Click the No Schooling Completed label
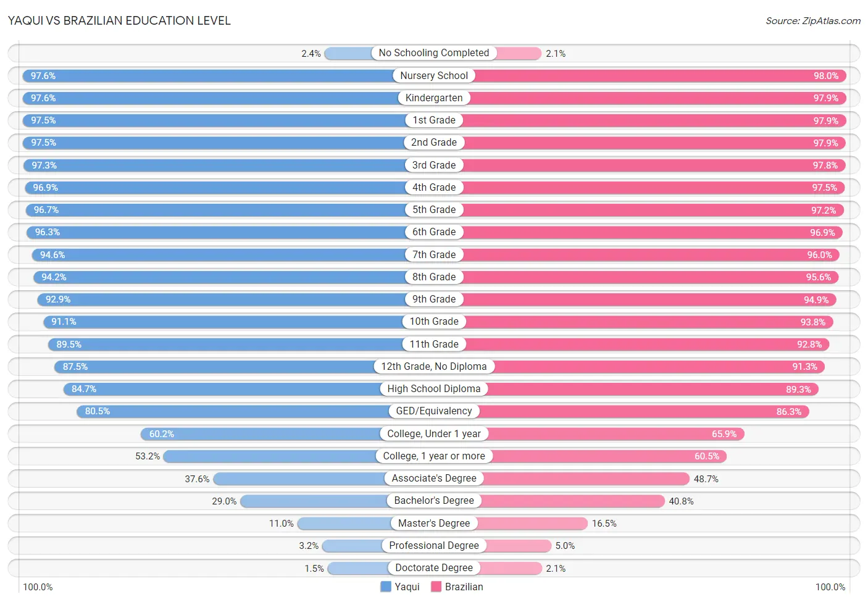 434,53
